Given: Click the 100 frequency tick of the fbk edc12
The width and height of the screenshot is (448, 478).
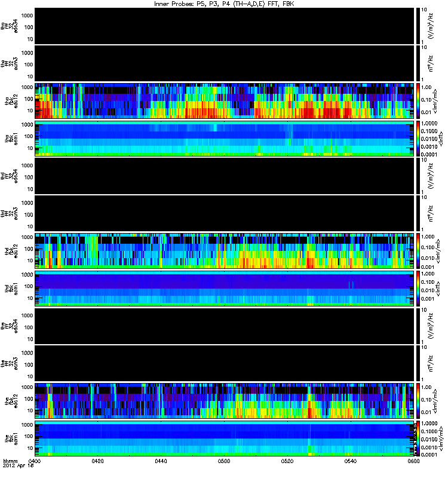Looking at the screenshot, I should pos(29,399).
